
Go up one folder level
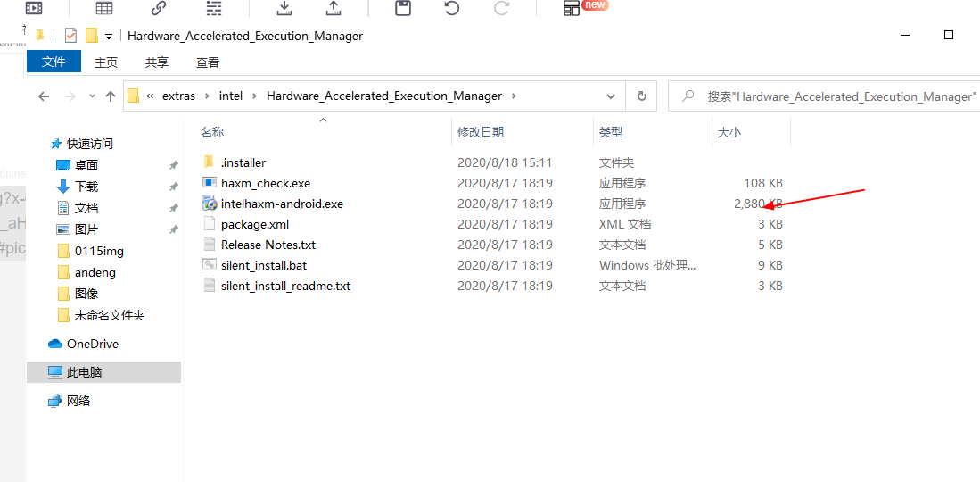coord(111,96)
